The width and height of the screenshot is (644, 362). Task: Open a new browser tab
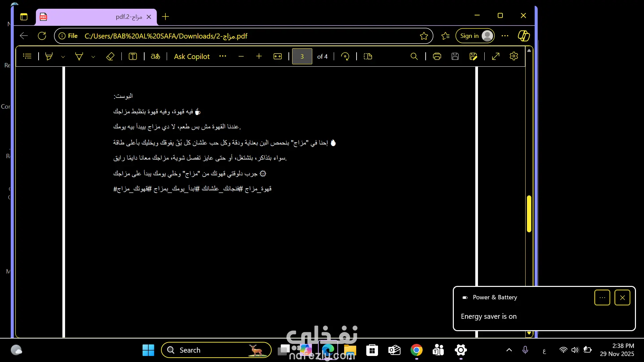click(x=165, y=17)
